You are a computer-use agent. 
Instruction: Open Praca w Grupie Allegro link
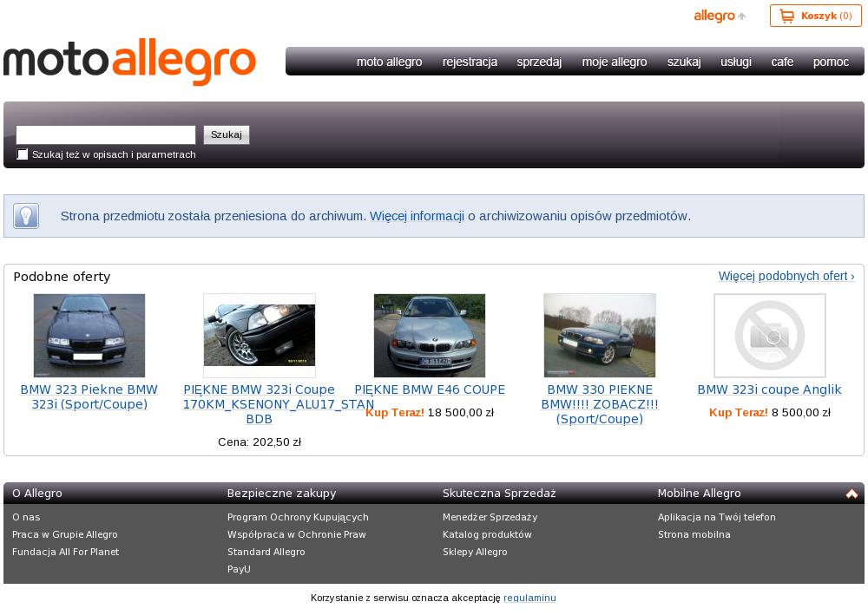[x=65, y=534]
